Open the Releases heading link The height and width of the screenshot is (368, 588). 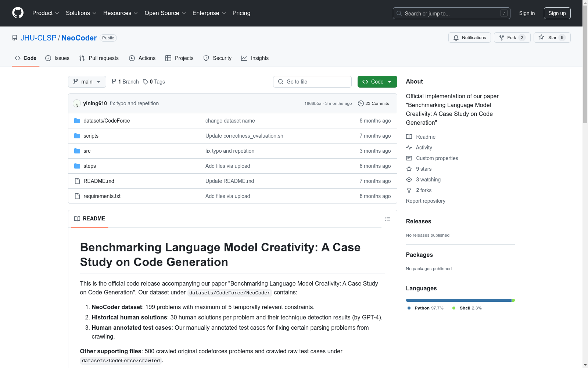click(419, 221)
